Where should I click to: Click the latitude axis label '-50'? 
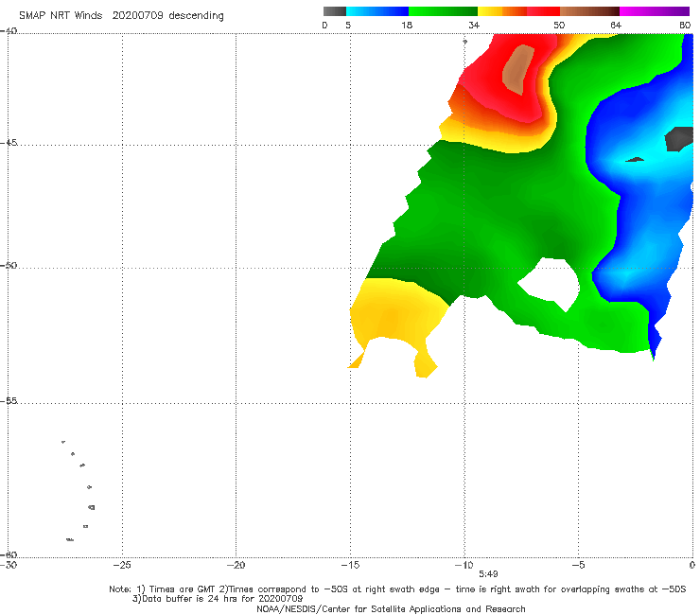9,265
